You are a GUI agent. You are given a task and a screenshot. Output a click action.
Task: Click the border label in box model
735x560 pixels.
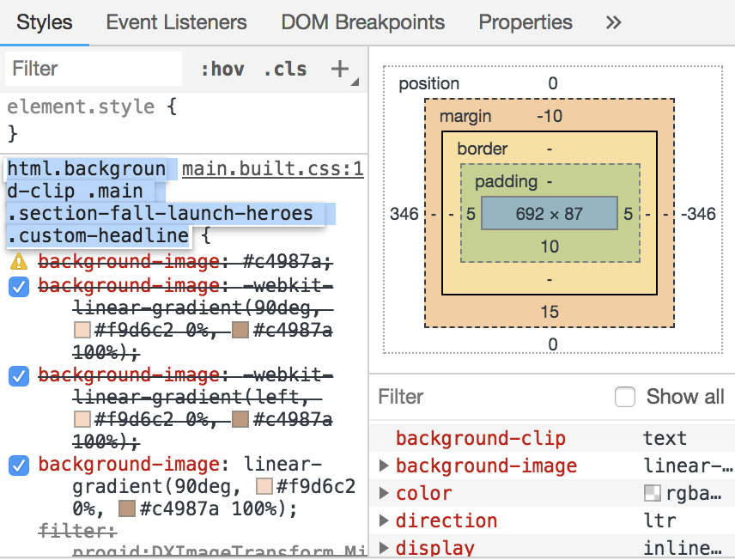483,149
